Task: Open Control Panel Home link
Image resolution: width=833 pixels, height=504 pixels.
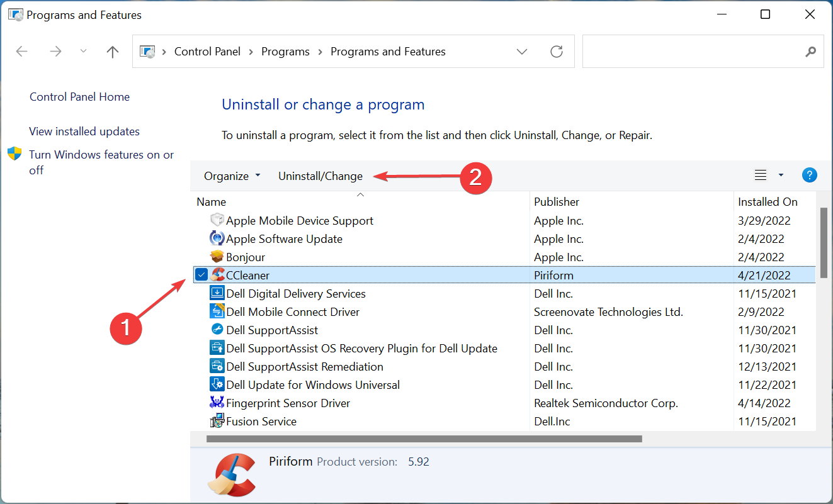Action: point(79,97)
